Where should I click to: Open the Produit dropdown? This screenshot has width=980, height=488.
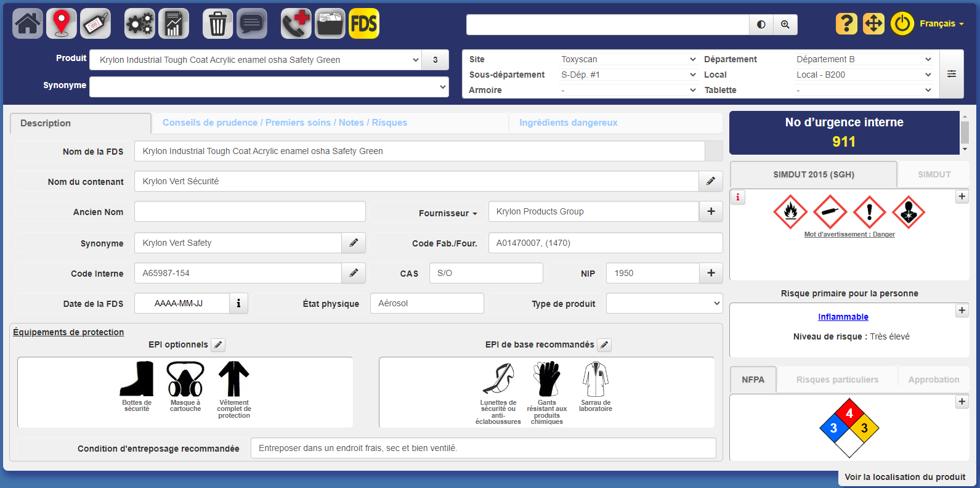coord(256,60)
